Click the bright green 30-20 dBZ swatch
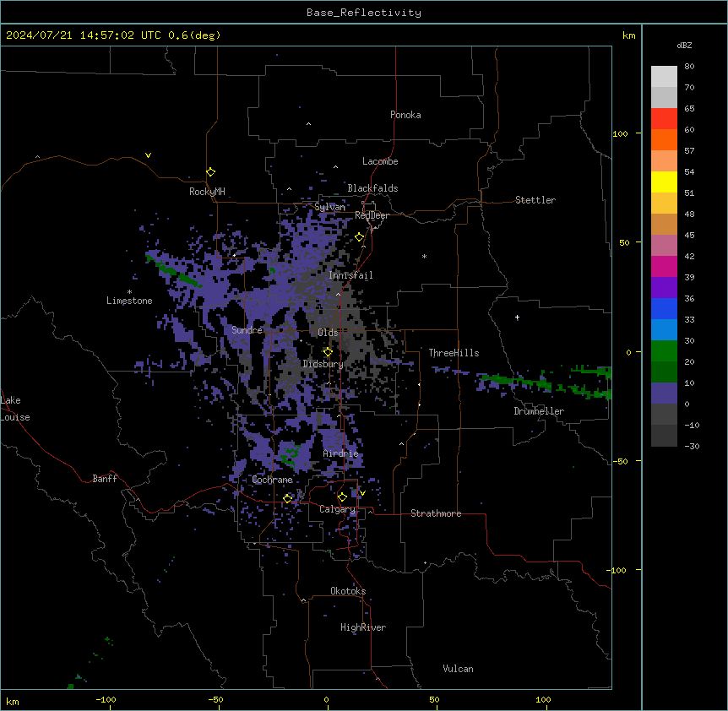The height and width of the screenshot is (711, 728). 664,351
